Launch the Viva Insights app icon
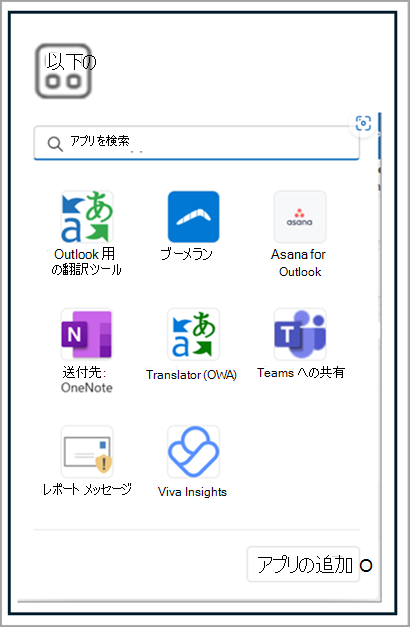This screenshot has width=410, height=627. pos(194,451)
